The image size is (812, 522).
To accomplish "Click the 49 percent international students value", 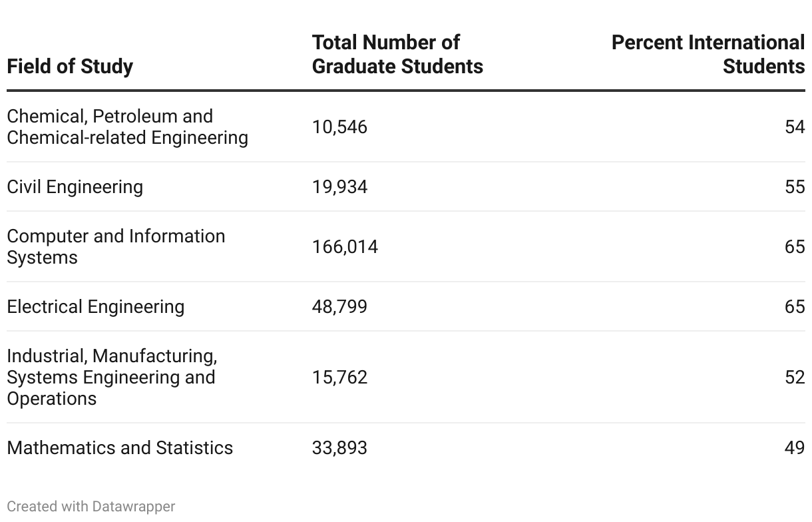I will tap(795, 447).
